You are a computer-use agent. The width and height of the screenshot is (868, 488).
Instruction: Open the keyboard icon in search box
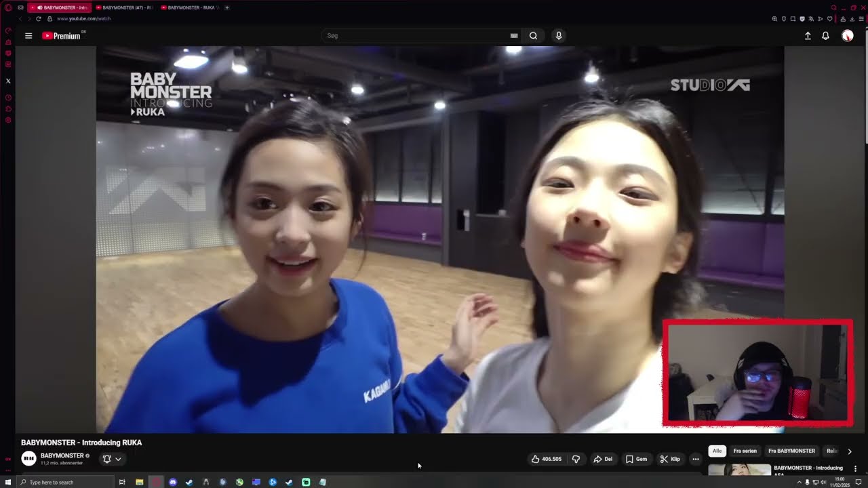tap(514, 36)
